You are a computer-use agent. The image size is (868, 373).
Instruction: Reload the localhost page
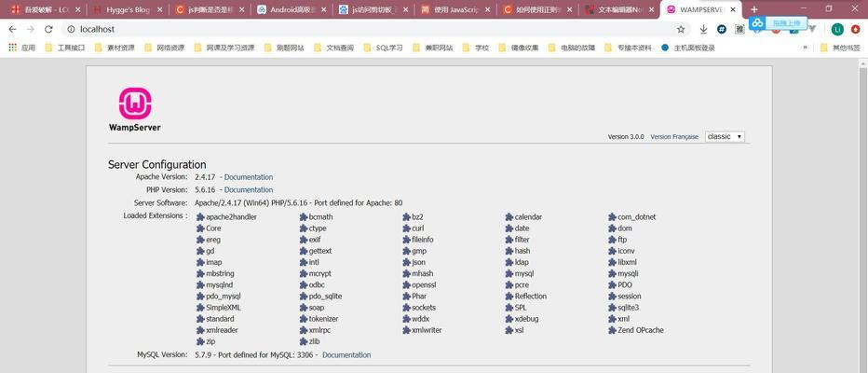[48, 30]
